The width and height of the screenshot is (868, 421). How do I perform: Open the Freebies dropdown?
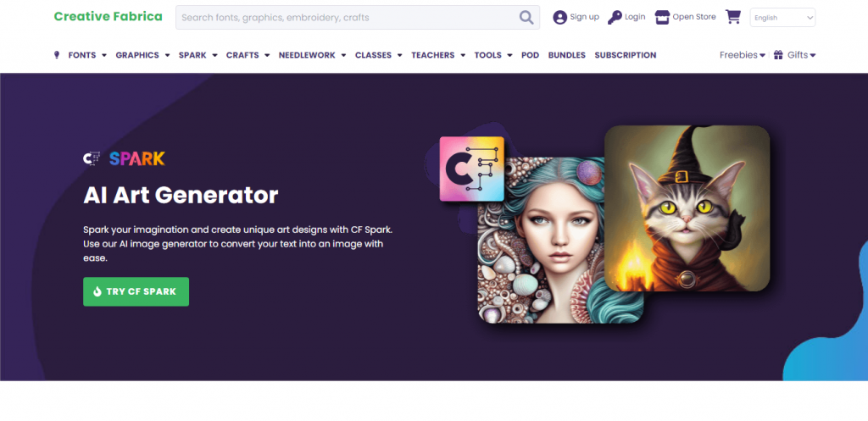click(x=743, y=55)
